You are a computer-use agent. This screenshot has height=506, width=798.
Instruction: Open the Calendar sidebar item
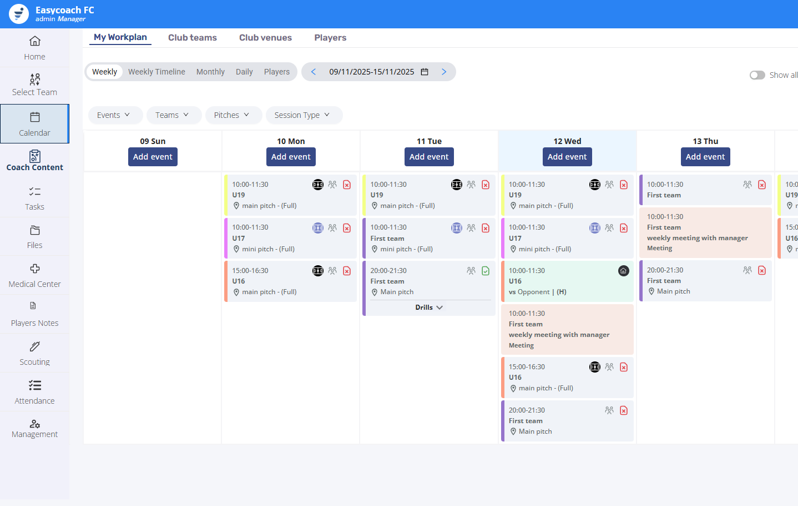[35, 124]
